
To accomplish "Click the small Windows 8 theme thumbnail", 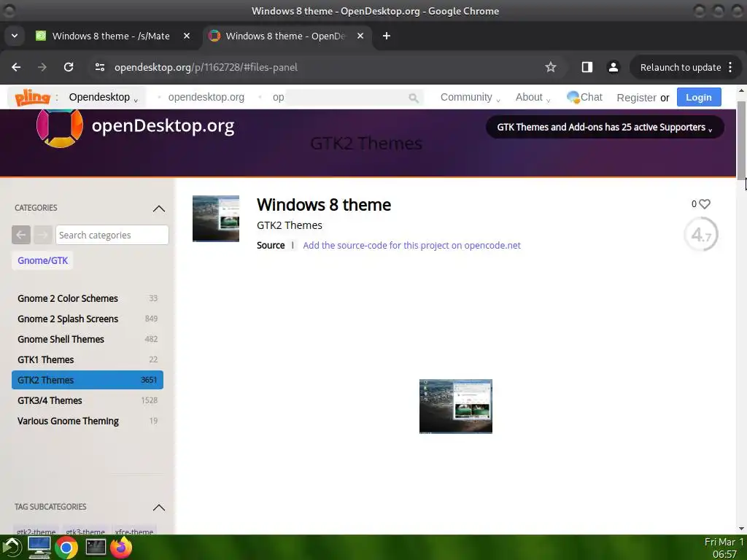I will pos(216,219).
